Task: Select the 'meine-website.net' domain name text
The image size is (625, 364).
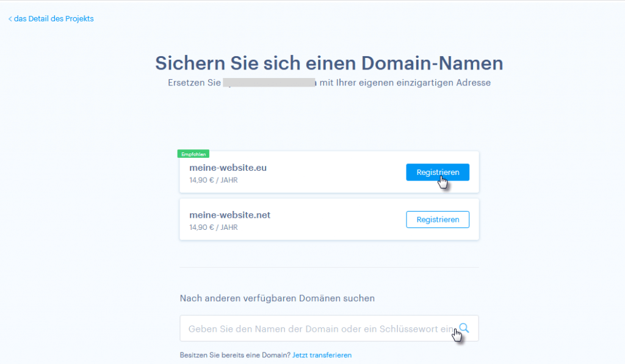Action: [229, 215]
